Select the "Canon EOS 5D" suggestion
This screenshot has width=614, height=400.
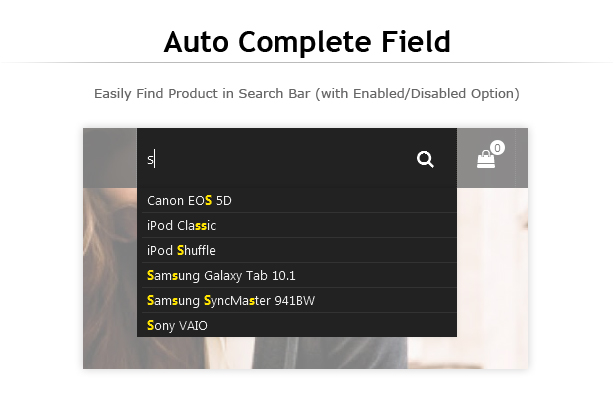189,200
